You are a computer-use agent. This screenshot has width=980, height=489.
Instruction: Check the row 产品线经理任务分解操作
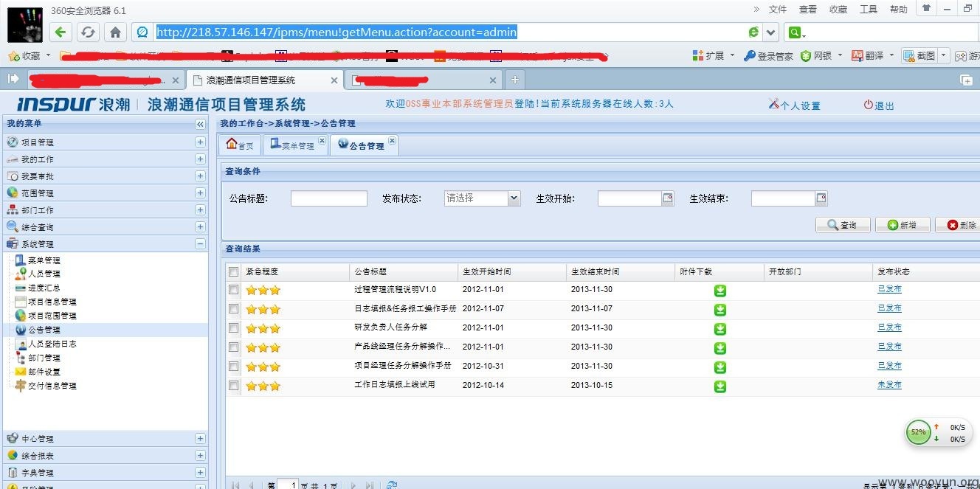234,347
